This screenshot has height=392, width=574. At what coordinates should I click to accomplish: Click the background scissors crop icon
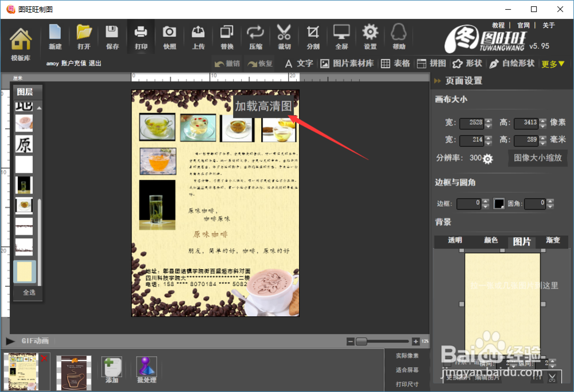(x=552, y=377)
